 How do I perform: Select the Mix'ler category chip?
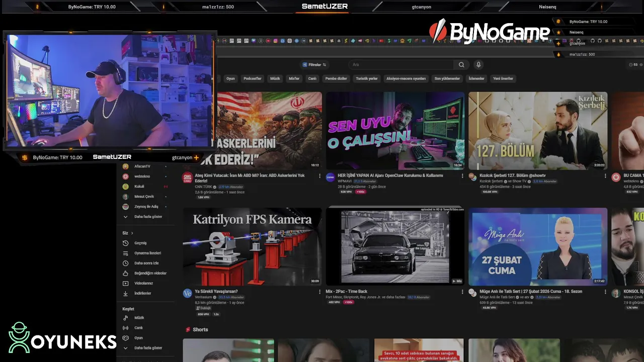click(294, 78)
